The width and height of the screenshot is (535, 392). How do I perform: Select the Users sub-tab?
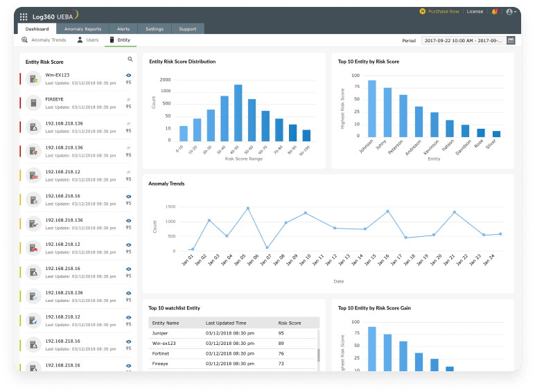88,40
